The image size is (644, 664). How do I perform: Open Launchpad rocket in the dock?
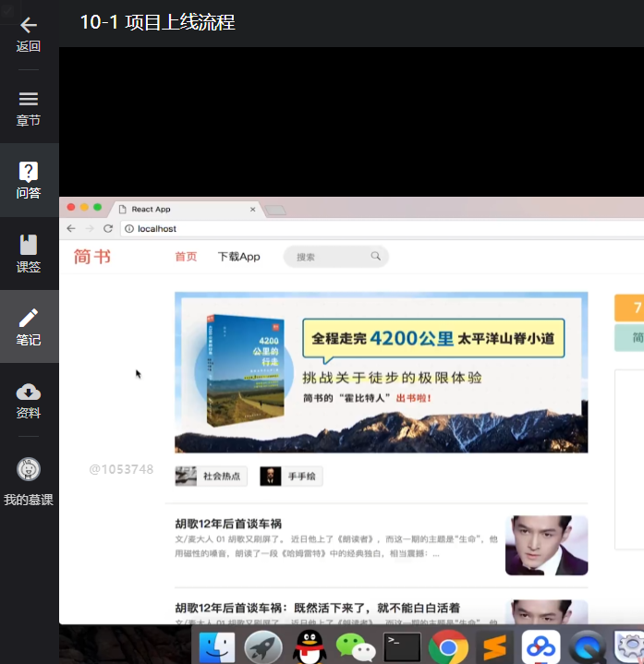pos(263,646)
